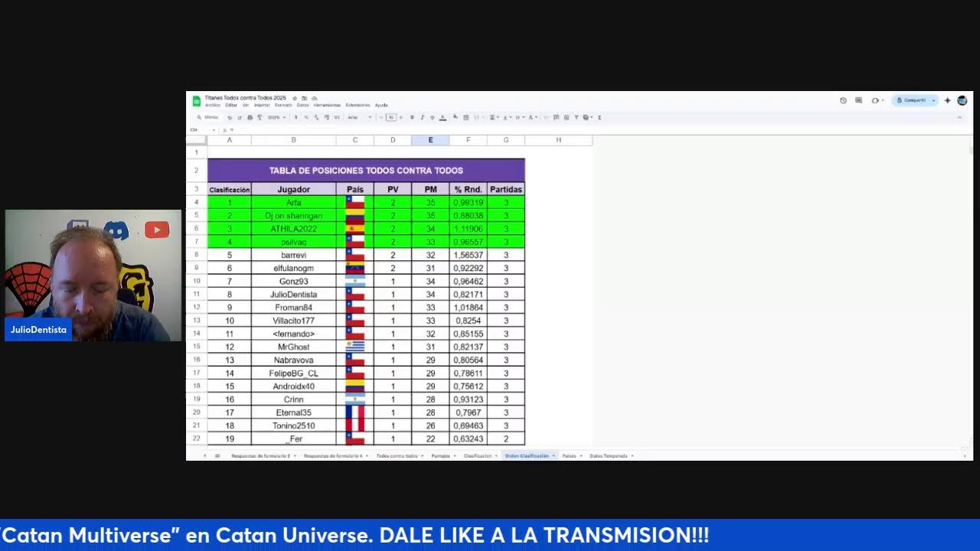Open the Google account avatar
Screen dimensions: 980x551
coord(962,100)
